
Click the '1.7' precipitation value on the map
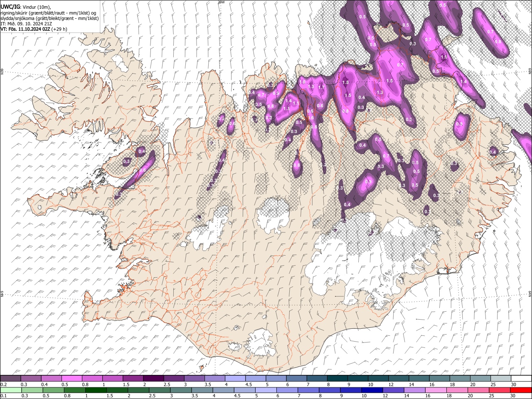[321, 88]
